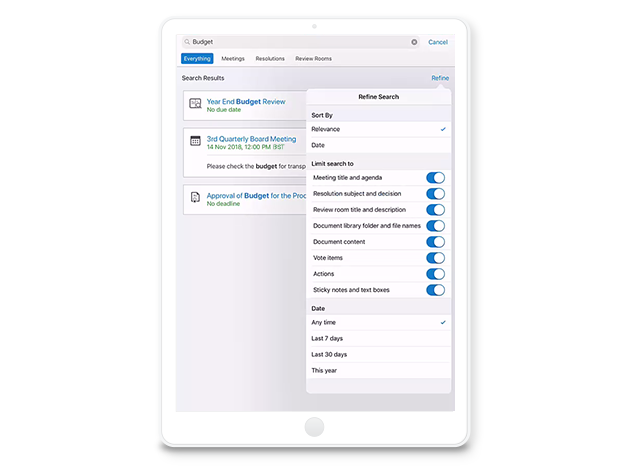Click the iPad home button
The width and height of the screenshot is (630, 470).
click(x=314, y=427)
